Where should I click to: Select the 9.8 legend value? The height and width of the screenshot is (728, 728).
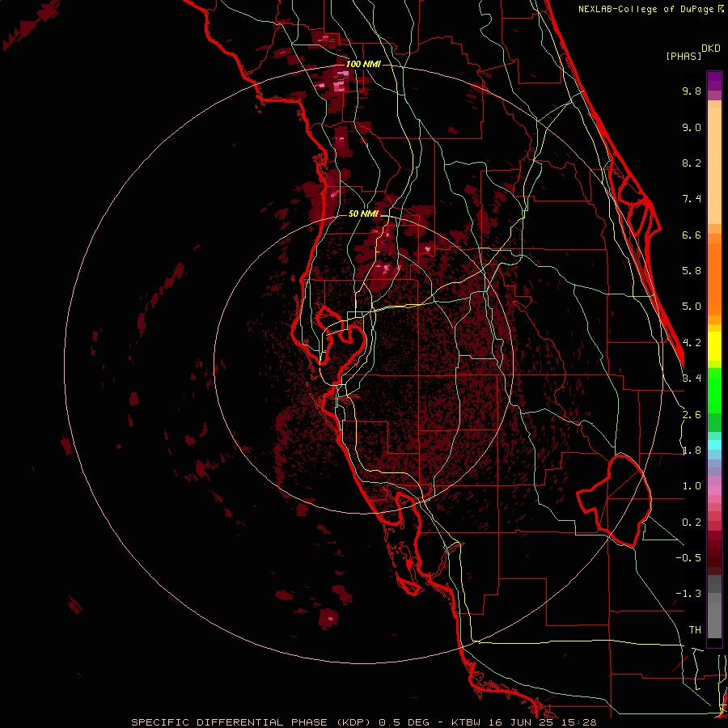click(692, 91)
